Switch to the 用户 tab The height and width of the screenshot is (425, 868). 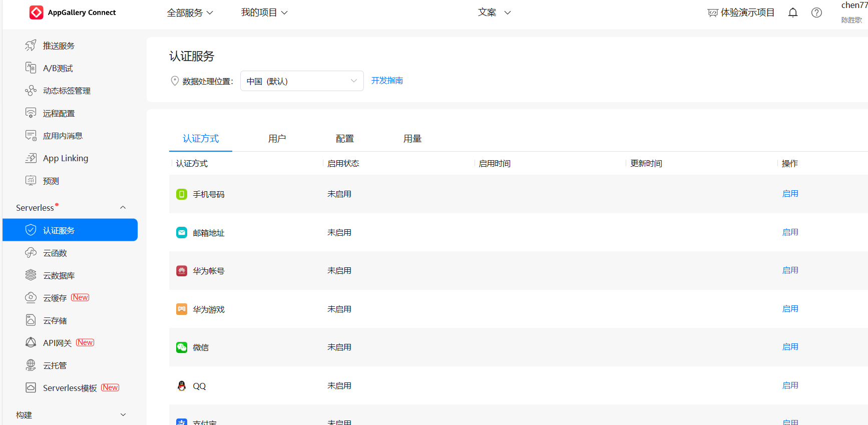[277, 139]
